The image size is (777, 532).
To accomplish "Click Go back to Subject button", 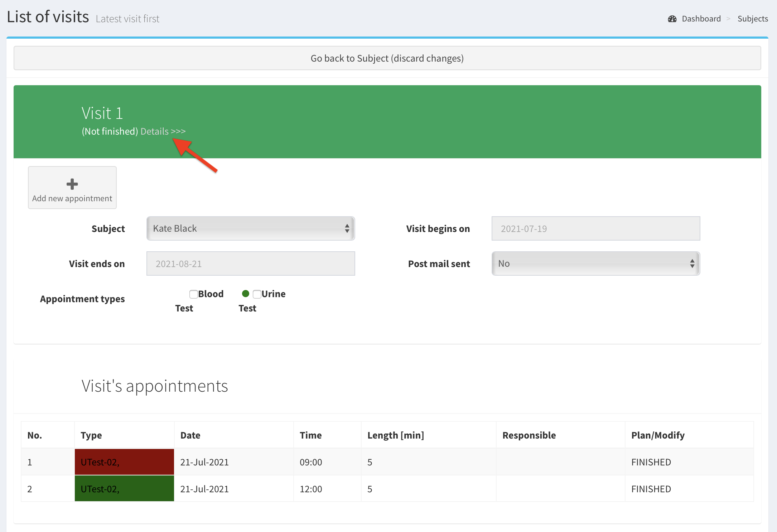I will point(387,58).
